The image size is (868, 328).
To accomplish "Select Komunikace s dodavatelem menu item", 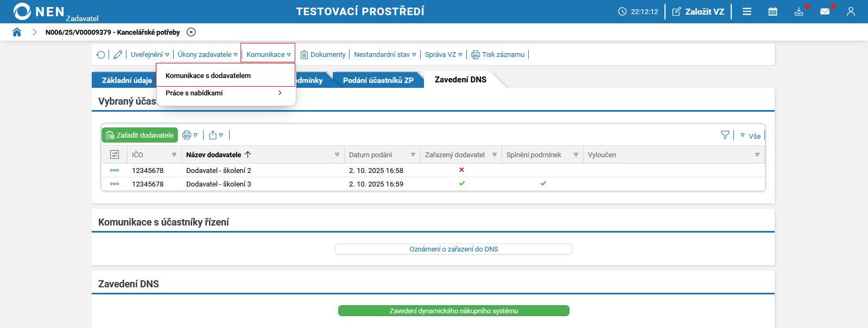I will [225, 76].
